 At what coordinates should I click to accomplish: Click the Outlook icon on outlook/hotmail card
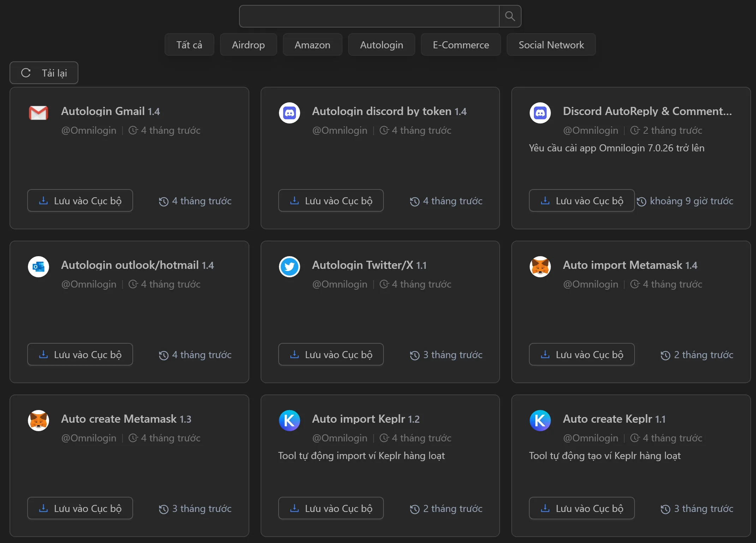[38, 267]
